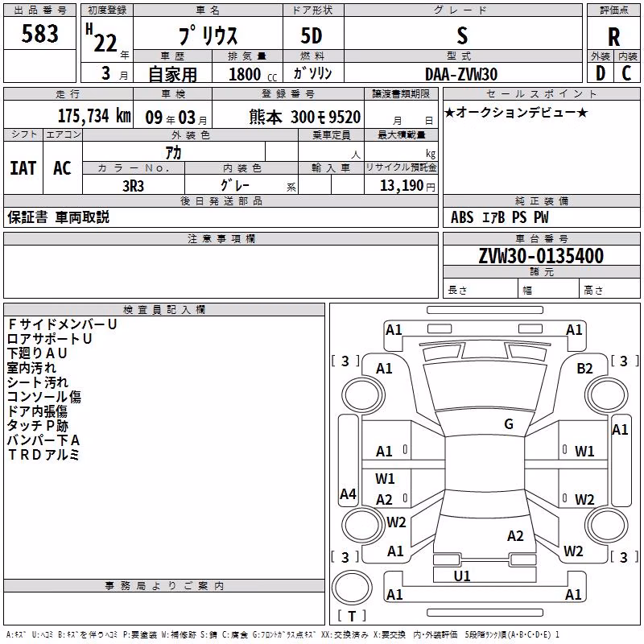The image size is (644, 644).
Task: Click the exterior color アカ
Action: [x=173, y=153]
